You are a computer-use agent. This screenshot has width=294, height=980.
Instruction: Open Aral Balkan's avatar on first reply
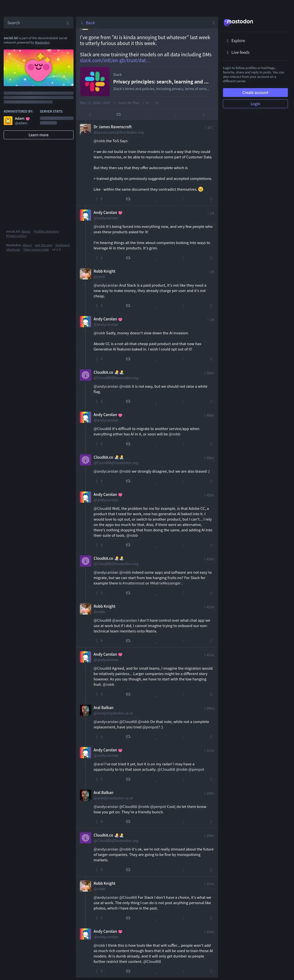point(85,710)
